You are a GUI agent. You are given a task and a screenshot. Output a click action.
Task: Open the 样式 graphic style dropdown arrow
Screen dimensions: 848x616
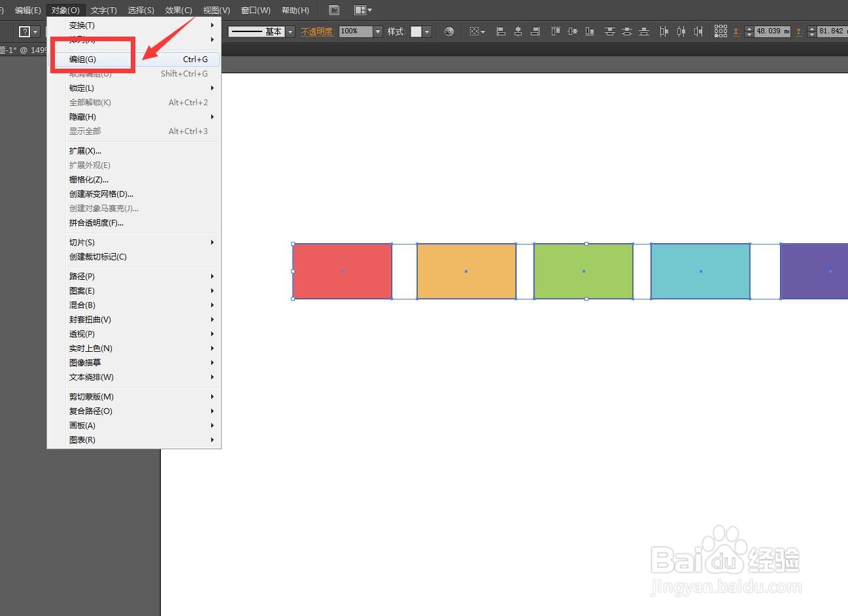(x=427, y=31)
